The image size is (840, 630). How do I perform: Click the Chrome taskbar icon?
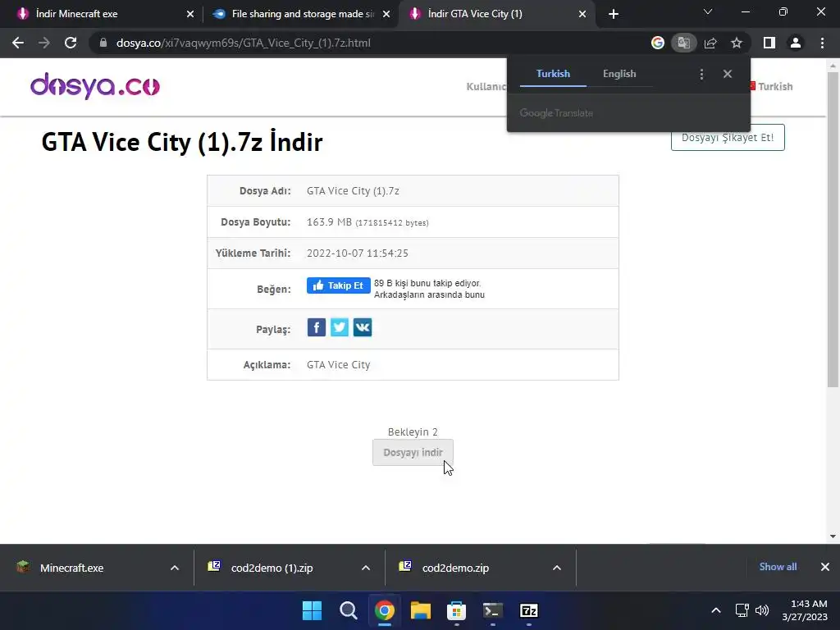[385, 610]
